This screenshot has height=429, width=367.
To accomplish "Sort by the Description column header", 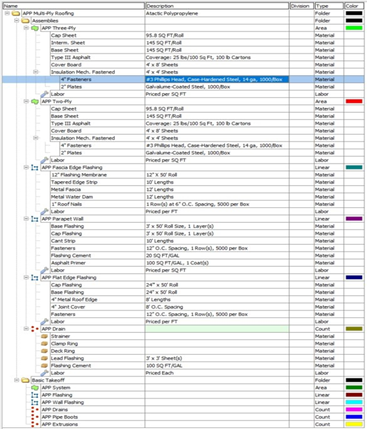I will pyautogui.click(x=217, y=6).
